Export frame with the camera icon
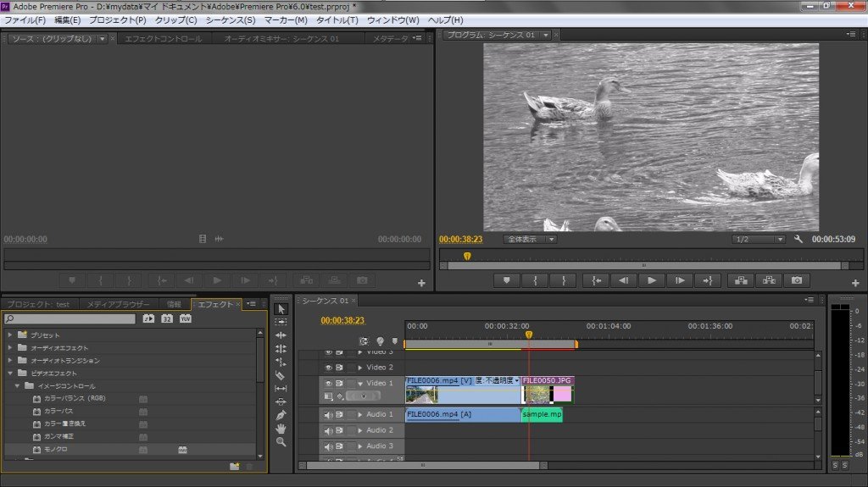868x487 pixels. 797,280
